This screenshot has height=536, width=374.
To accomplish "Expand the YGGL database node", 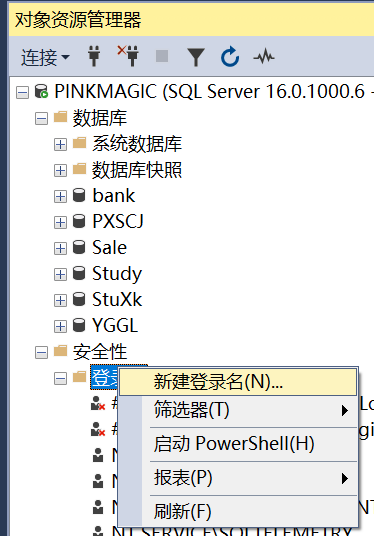I will tap(61, 326).
